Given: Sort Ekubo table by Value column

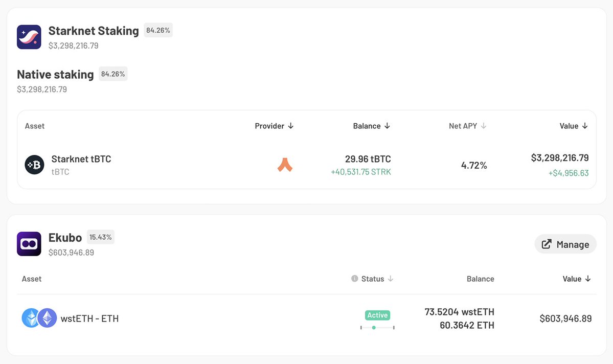Looking at the screenshot, I should (577, 279).
